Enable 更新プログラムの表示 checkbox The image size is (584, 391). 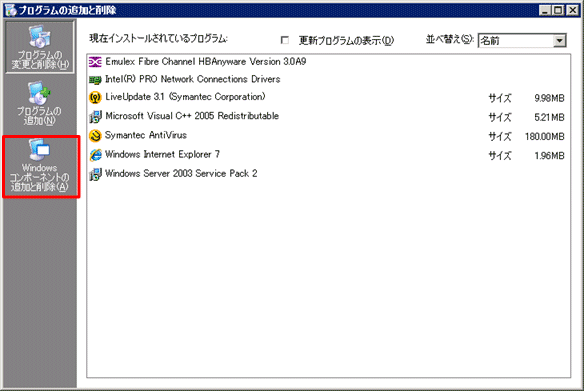click(285, 40)
